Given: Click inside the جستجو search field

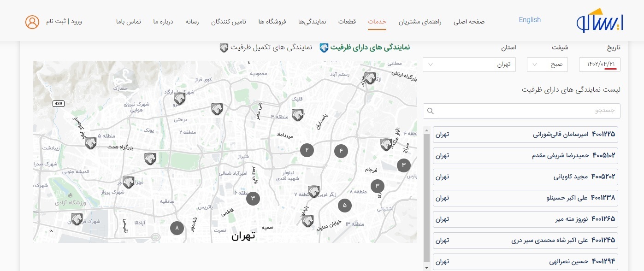Looking at the screenshot, I should pyautogui.click(x=521, y=111).
